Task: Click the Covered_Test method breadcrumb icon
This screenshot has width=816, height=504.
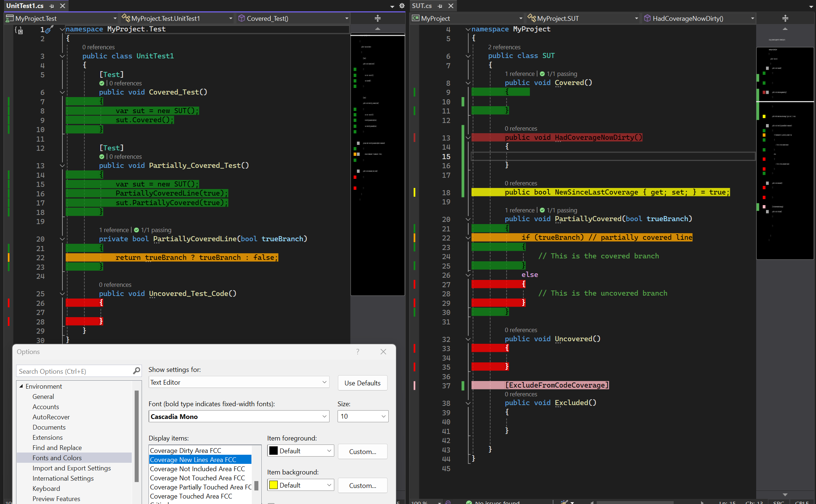Action: (241, 19)
